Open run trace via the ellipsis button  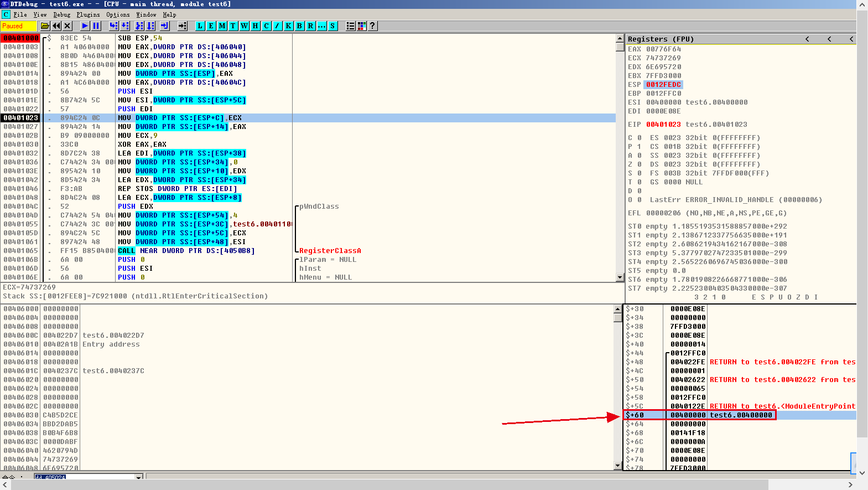tap(321, 26)
